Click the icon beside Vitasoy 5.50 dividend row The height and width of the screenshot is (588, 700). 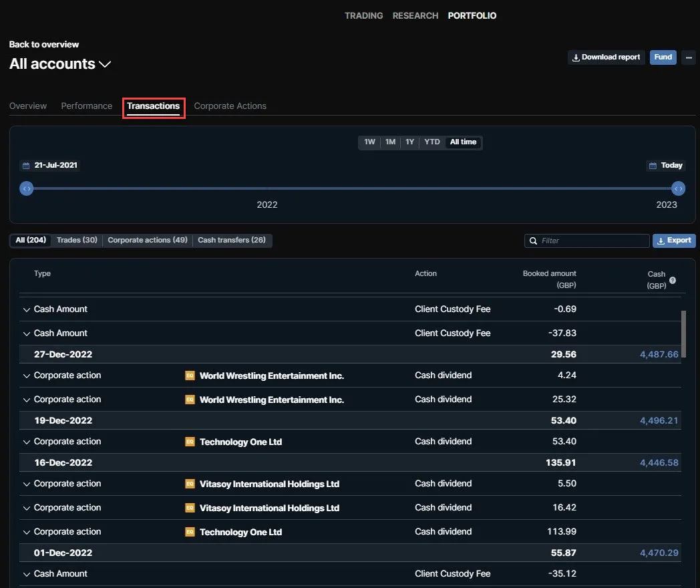coord(190,484)
